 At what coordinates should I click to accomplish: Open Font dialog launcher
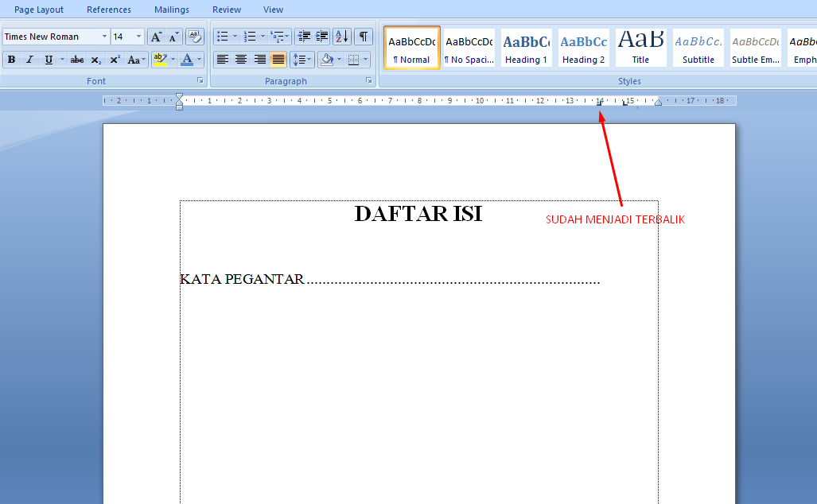pyautogui.click(x=200, y=80)
